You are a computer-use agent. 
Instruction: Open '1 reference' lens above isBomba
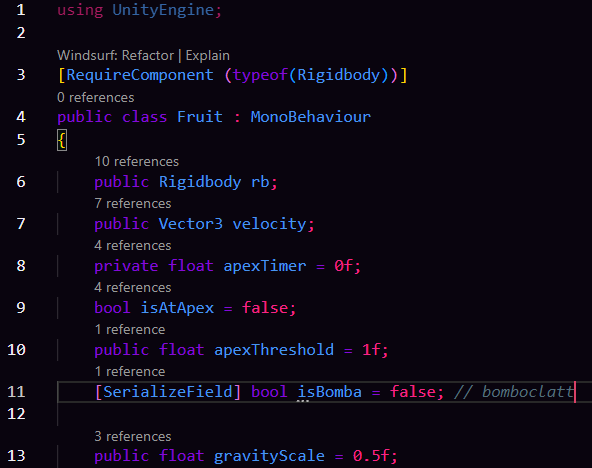pos(130,371)
